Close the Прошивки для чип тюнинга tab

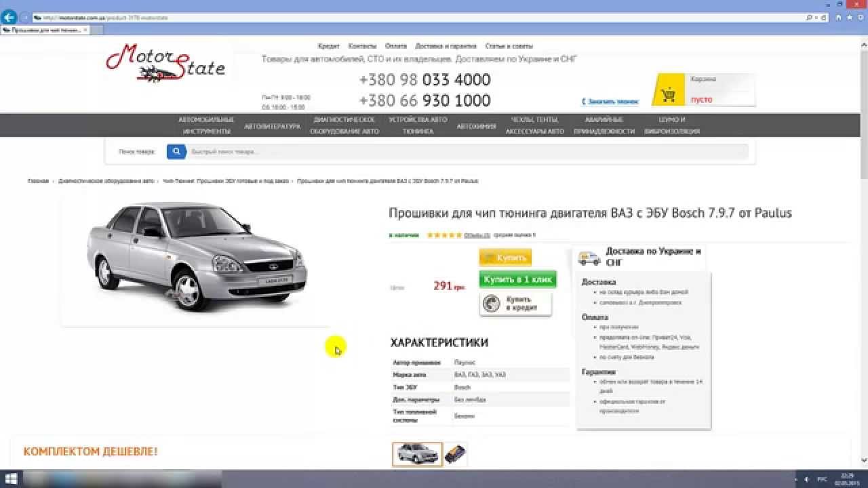pos(85,30)
